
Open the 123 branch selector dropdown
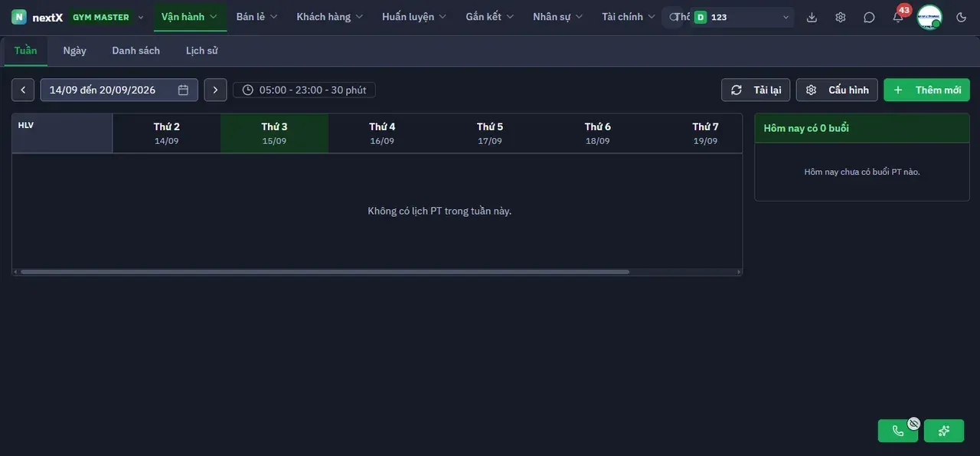pyautogui.click(x=741, y=17)
